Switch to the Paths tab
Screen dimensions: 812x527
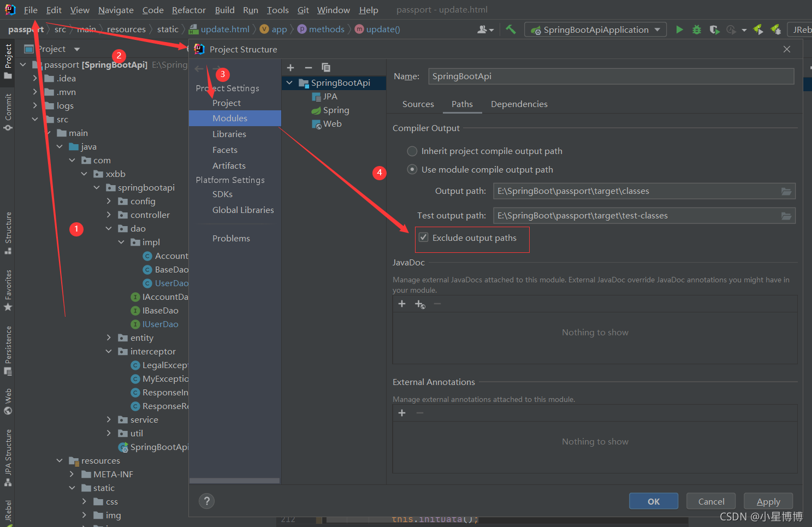tap(462, 104)
